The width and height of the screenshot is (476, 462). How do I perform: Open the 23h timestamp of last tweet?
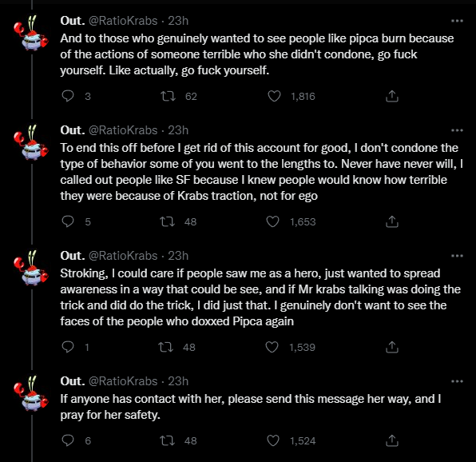(178, 381)
